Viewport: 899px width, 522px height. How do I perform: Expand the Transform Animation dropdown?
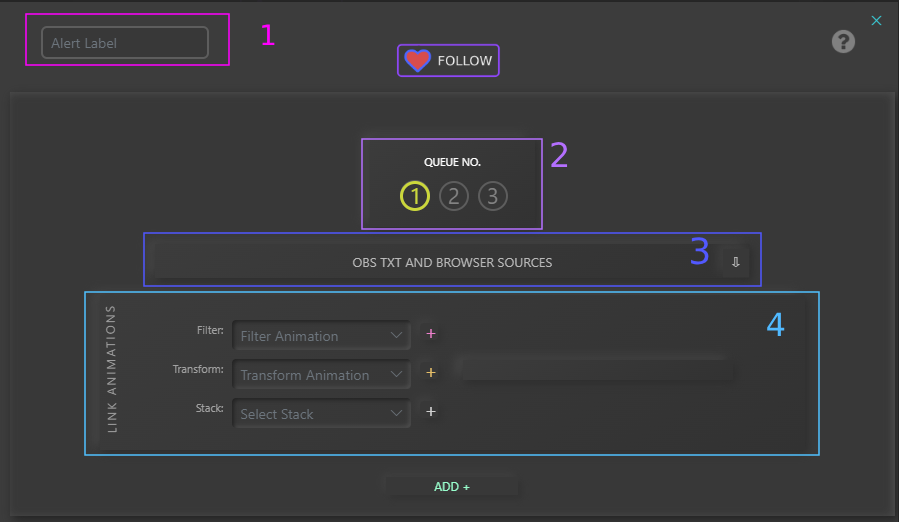pos(321,375)
